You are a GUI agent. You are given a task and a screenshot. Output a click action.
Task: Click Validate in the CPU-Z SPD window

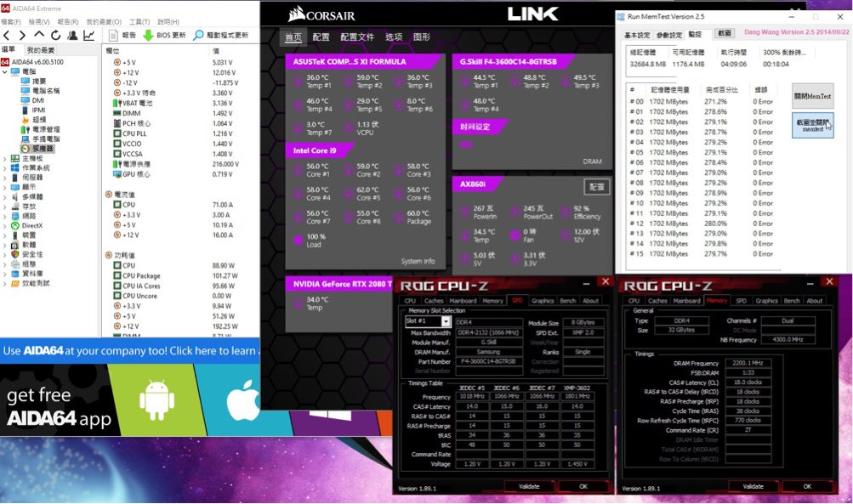click(x=529, y=486)
